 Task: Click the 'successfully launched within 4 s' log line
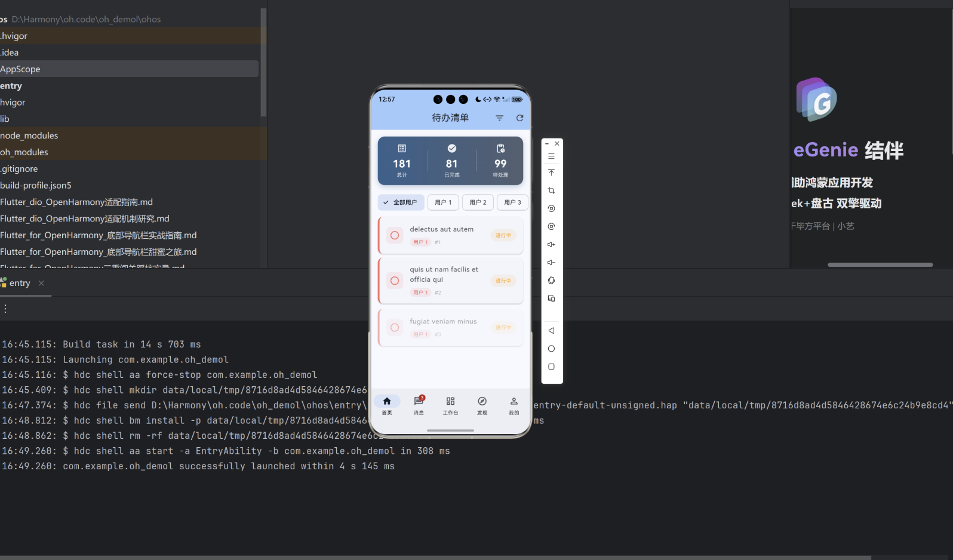[198, 466]
